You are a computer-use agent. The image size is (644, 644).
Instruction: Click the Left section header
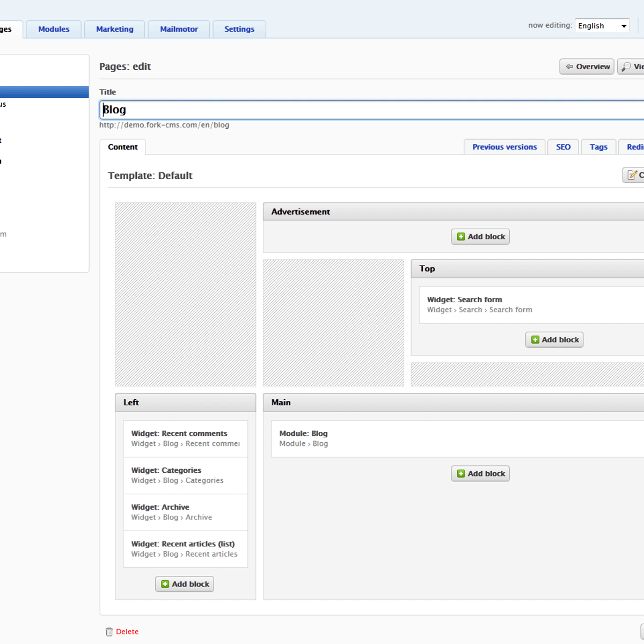tap(186, 402)
